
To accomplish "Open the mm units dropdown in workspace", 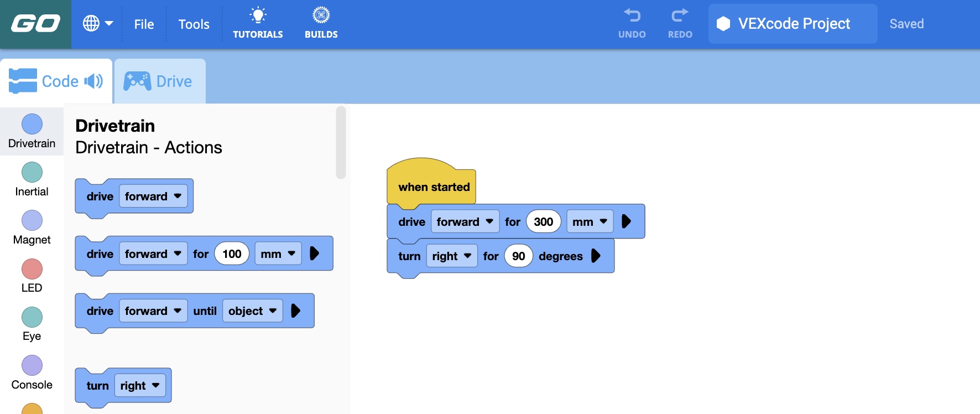I will point(590,222).
